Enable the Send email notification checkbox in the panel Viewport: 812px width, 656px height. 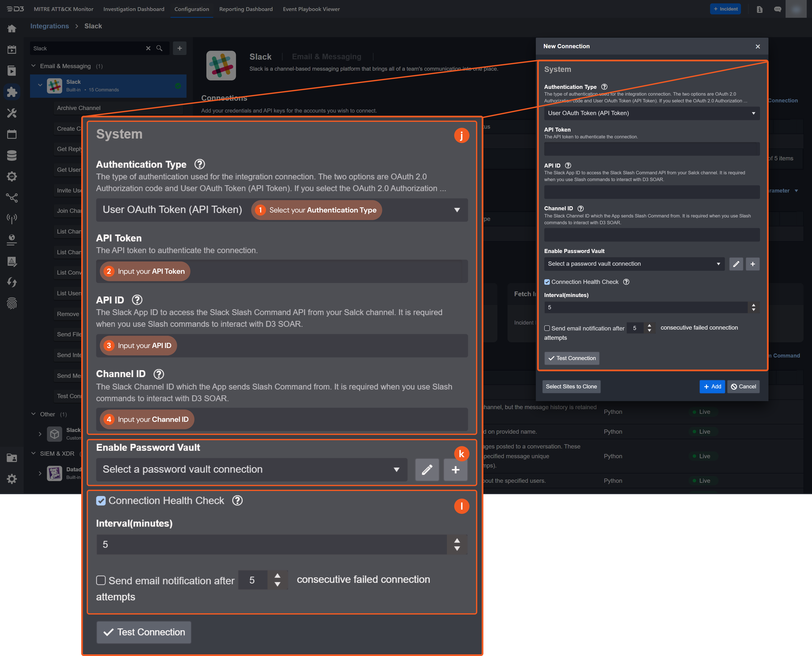click(547, 328)
